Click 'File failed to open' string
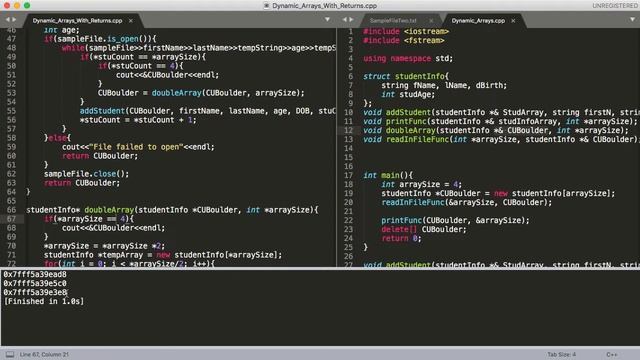This screenshot has width=640, height=360. pyautogui.click(x=137, y=147)
